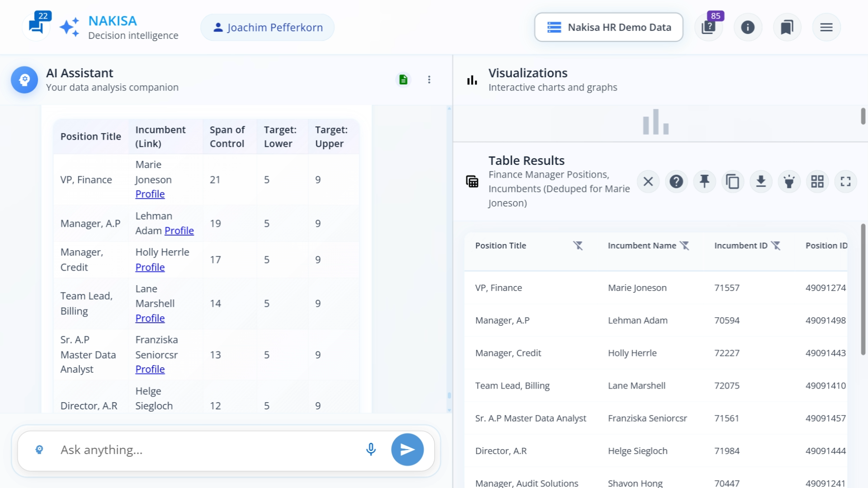Highlight results using the flashlight tool
The image size is (868, 488).
tap(789, 181)
